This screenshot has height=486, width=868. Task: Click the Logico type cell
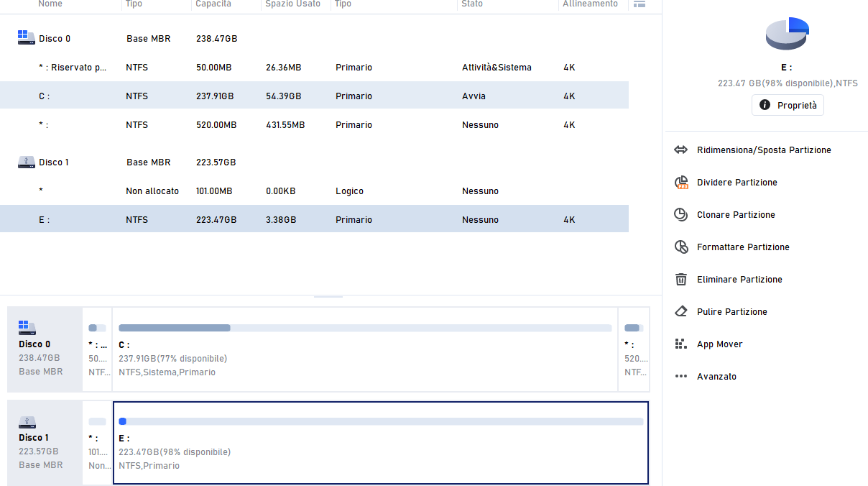[x=349, y=191]
